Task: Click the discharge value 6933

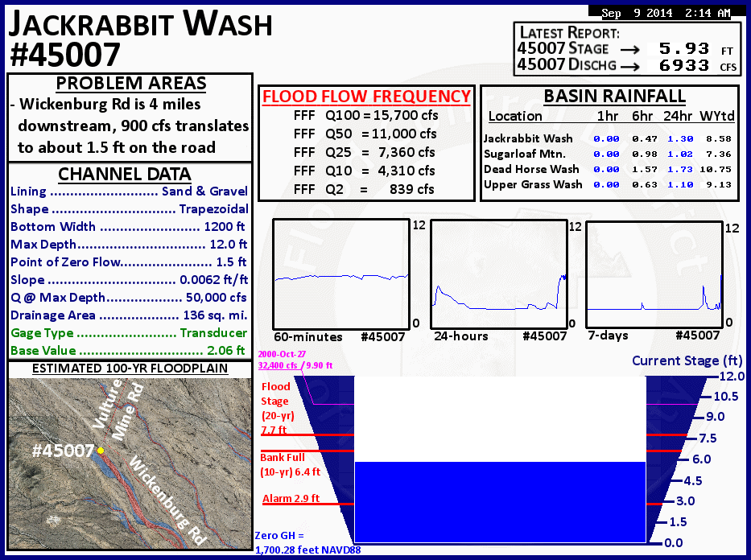Action: click(x=684, y=65)
